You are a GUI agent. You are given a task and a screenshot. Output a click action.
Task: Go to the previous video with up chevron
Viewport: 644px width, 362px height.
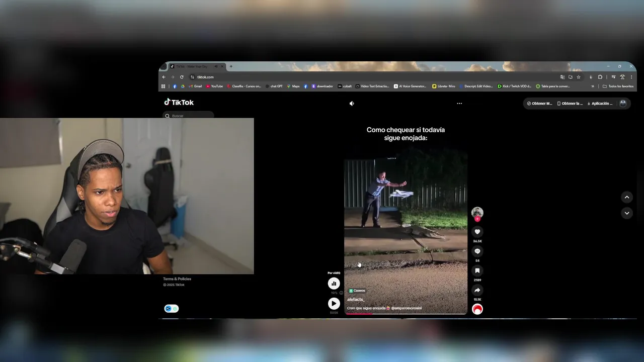(627, 197)
